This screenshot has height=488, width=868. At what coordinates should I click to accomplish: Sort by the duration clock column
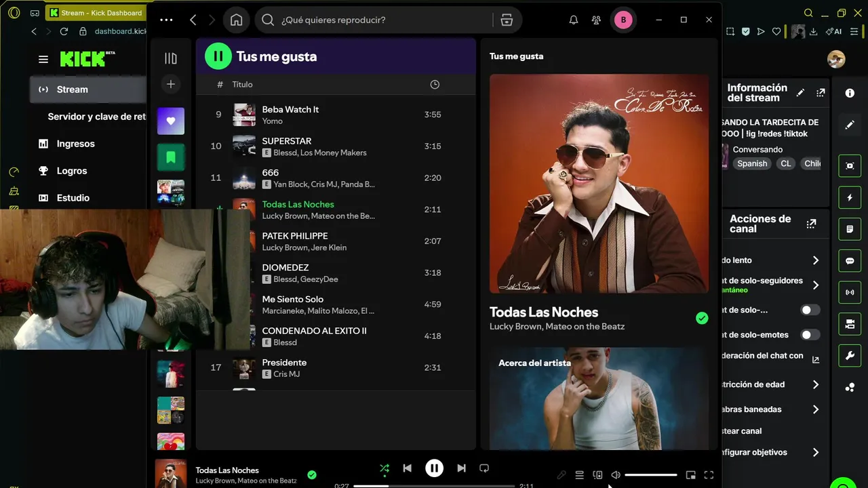[x=435, y=84]
